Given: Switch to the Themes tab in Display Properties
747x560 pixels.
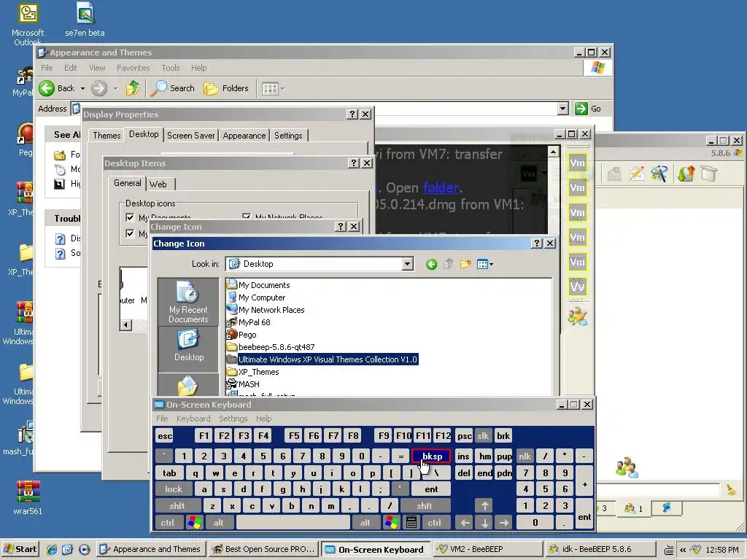Looking at the screenshot, I should (x=107, y=135).
